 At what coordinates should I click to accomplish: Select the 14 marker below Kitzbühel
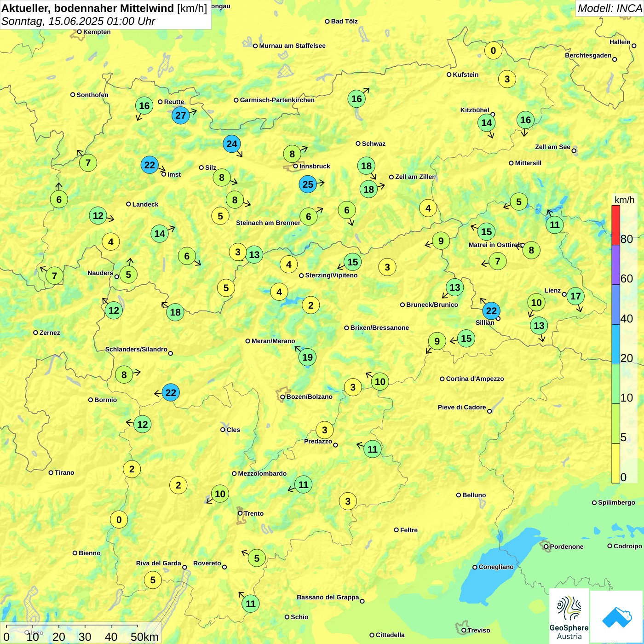(x=487, y=123)
